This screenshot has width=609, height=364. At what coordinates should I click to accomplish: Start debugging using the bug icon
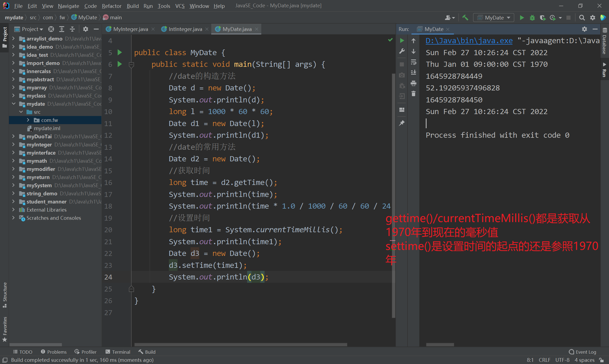(x=532, y=17)
